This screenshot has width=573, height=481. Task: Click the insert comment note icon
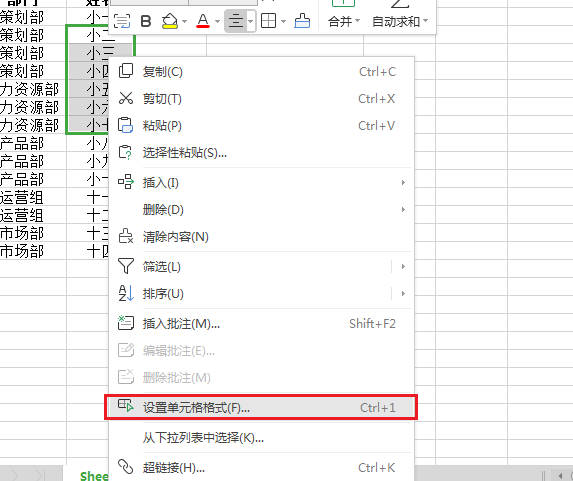pyautogui.click(x=126, y=323)
